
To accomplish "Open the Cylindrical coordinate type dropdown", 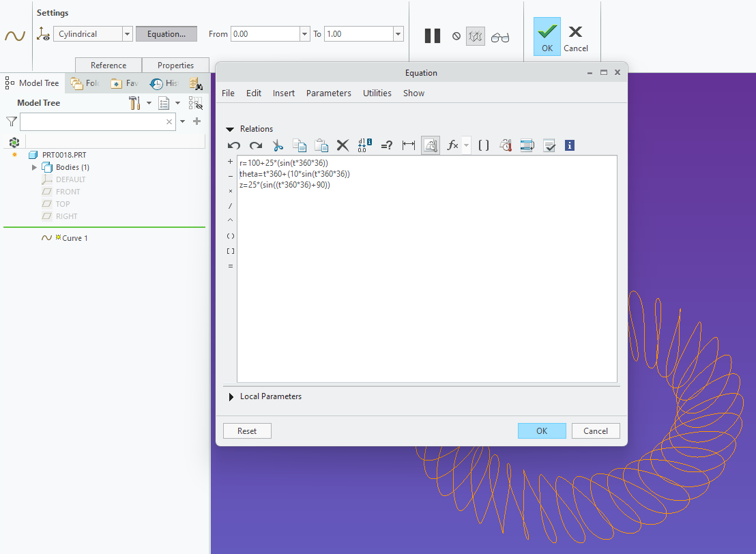I will click(x=127, y=33).
